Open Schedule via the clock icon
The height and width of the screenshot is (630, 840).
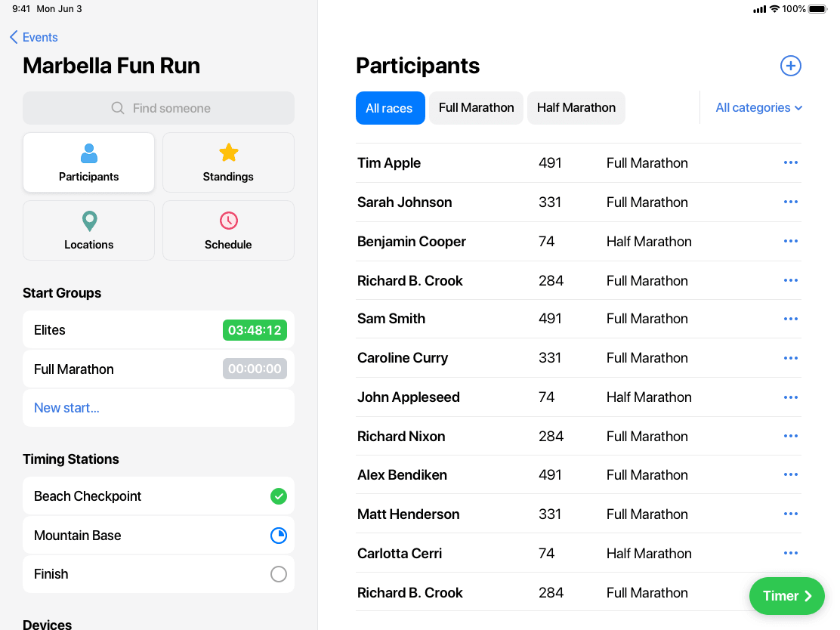(228, 230)
